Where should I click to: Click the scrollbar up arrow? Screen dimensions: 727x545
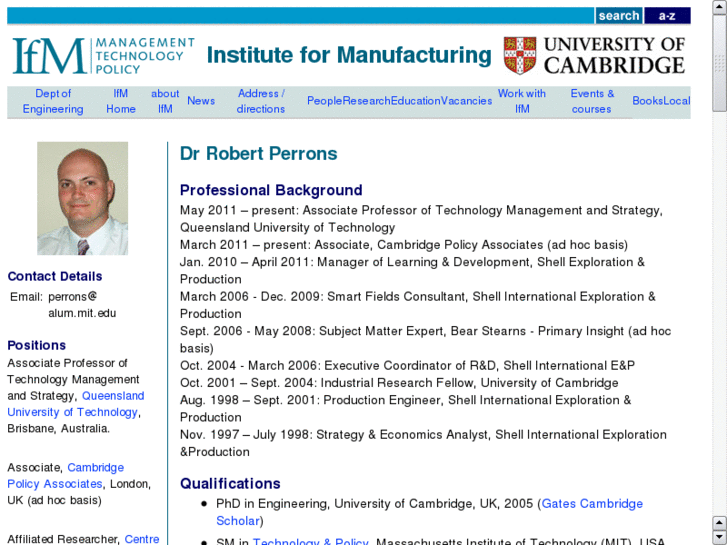tap(720, 7)
